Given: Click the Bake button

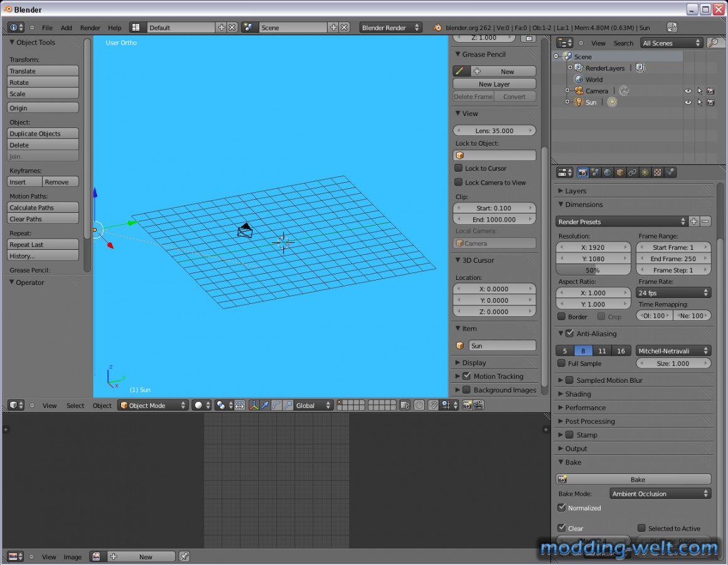Looking at the screenshot, I should point(634,479).
